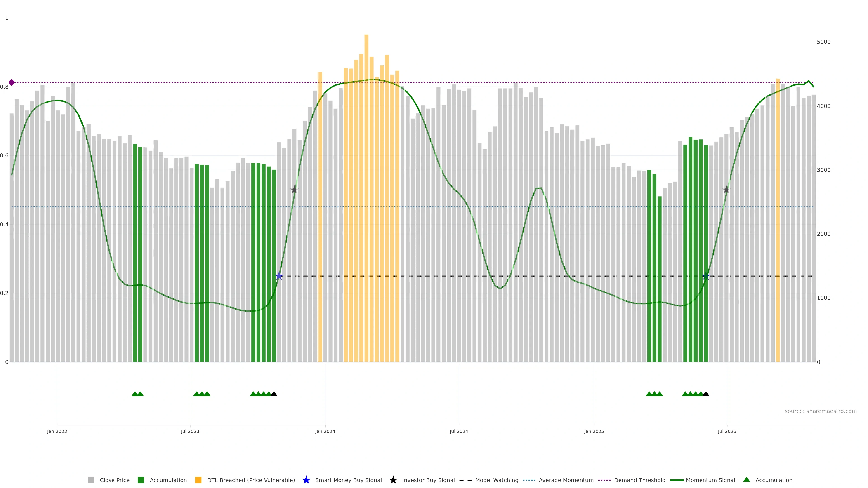
Task: Click the tallest orange bar in early 2024
Action: 366,168
